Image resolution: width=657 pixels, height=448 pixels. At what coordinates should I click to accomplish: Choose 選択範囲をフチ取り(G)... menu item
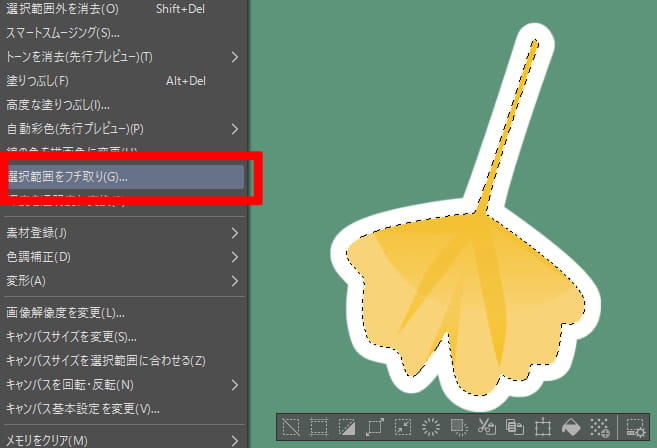126,177
